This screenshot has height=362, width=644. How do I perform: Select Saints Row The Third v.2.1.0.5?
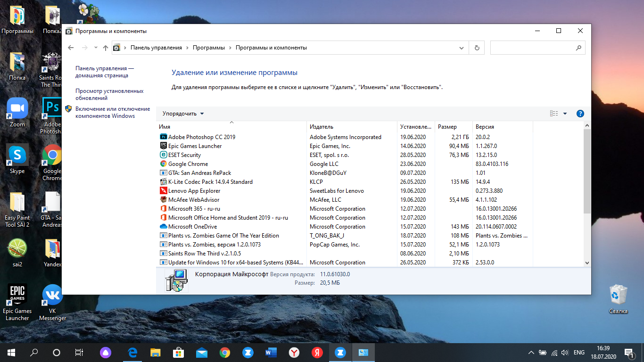[x=346, y=254]
